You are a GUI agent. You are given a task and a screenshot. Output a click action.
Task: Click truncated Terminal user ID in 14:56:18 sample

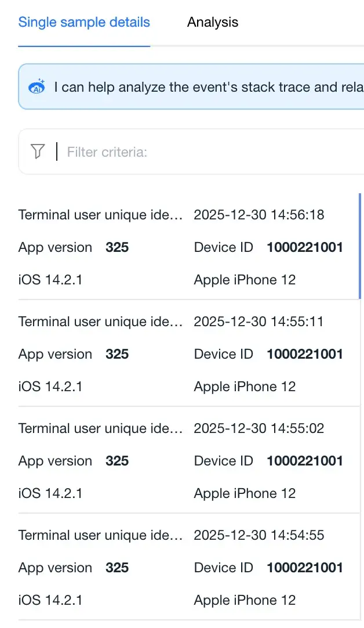tap(100, 215)
